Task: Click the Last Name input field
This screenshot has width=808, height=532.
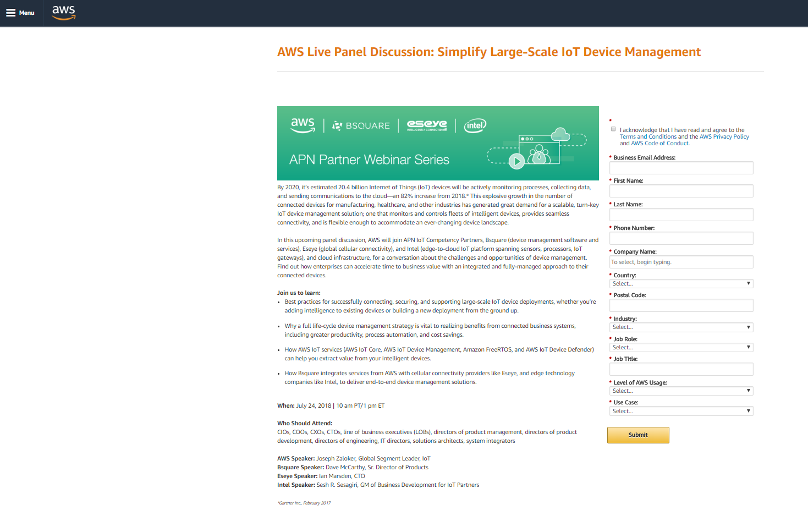Action: (681, 215)
